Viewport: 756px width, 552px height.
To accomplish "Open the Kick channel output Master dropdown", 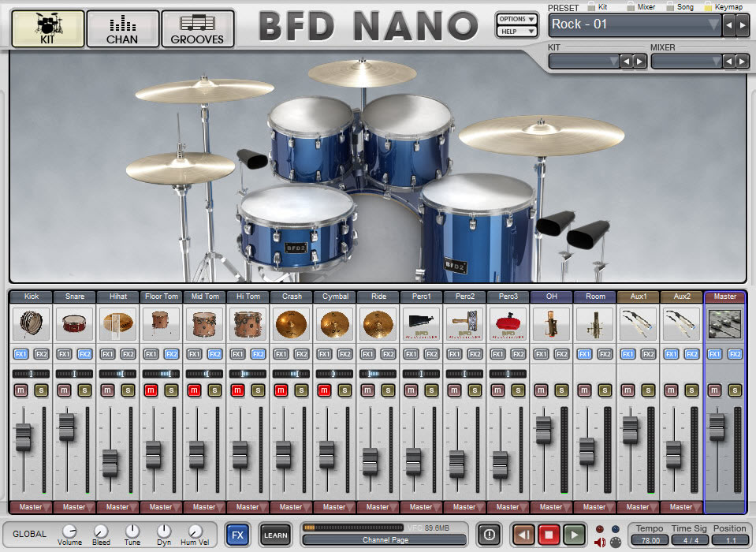I will (31, 507).
